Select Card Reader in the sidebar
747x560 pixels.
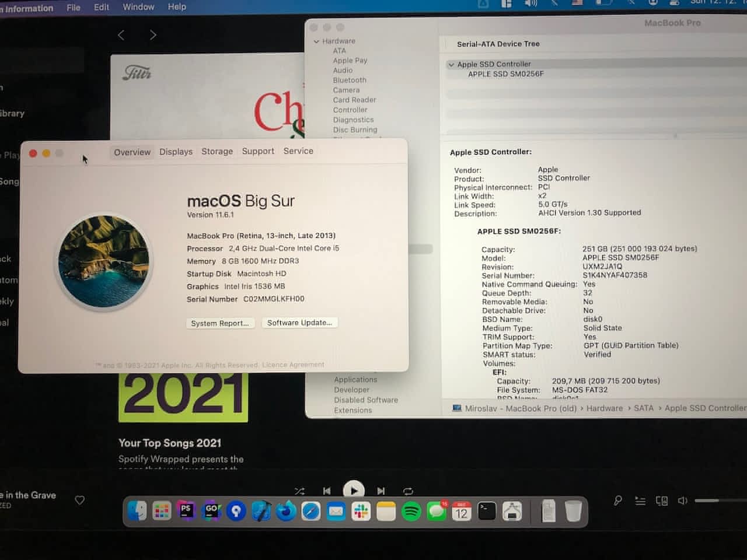coord(354,100)
